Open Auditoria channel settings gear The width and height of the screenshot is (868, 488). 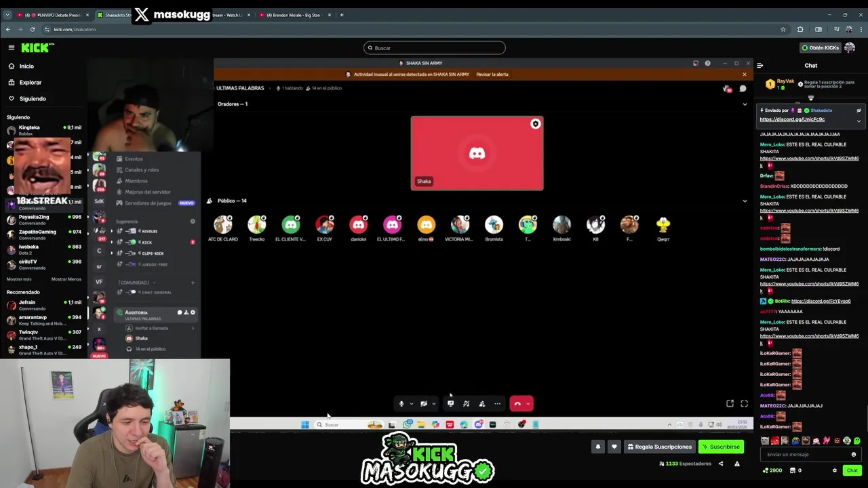coord(193,312)
